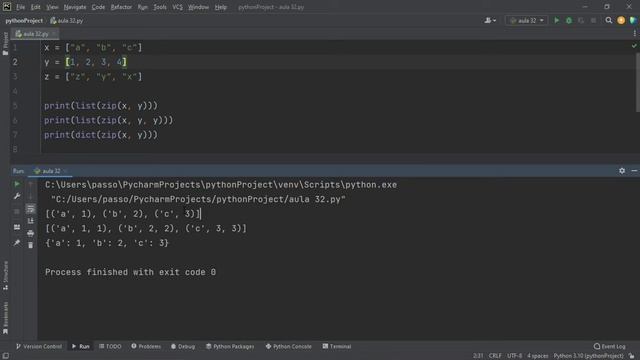Open the Help menu
This screenshot has height=360, width=640.
[220, 7]
